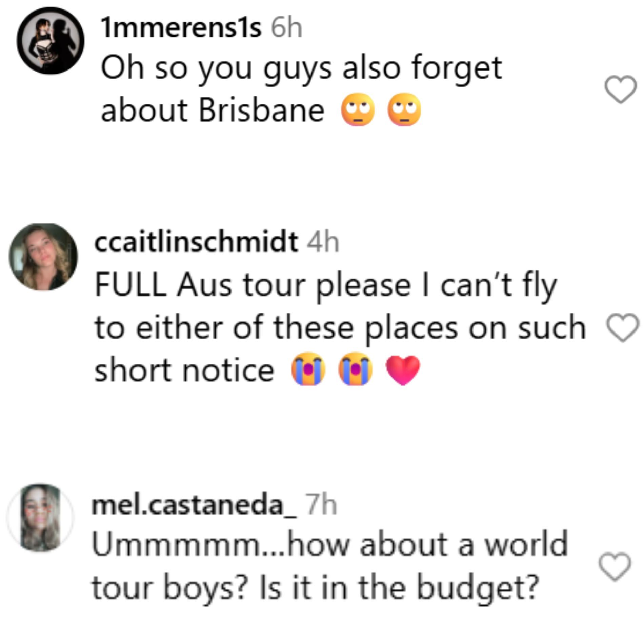Screen dimensions: 644x644
Task: Click the 4h timestamp
Action: 323,242
